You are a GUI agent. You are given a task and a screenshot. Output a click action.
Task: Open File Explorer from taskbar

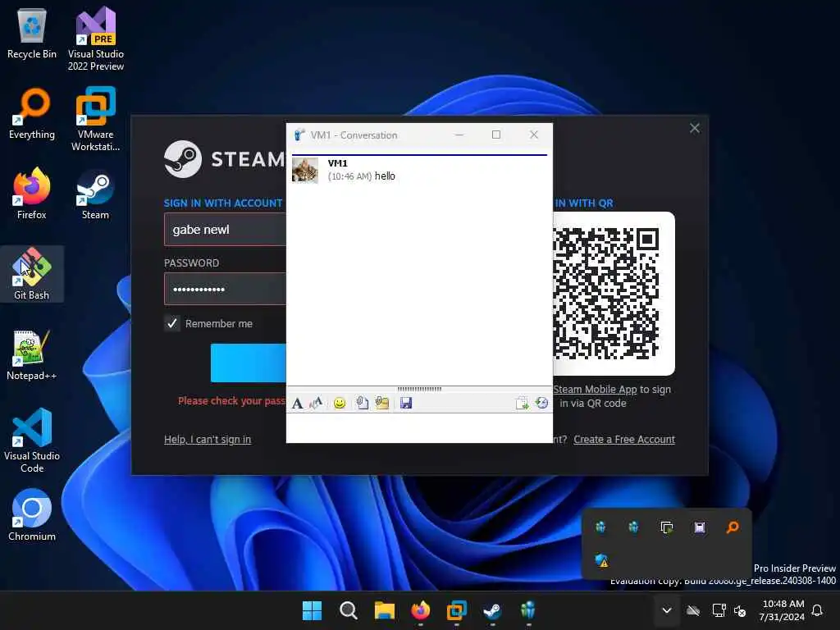click(x=384, y=610)
